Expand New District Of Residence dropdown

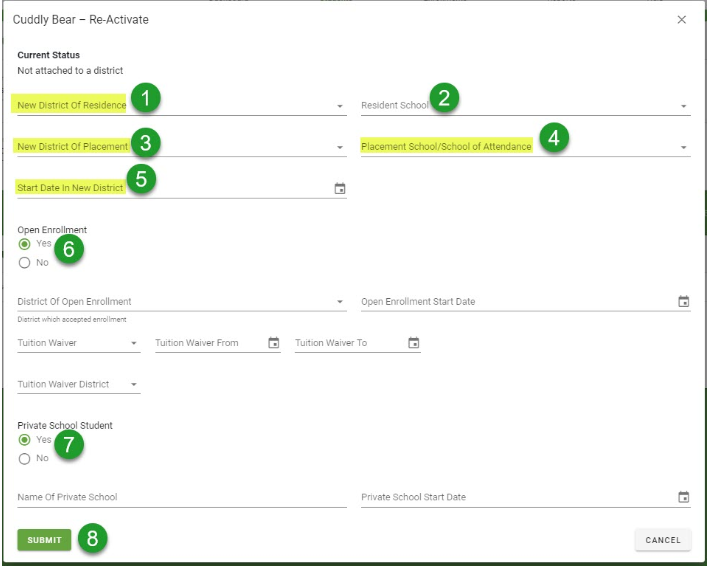tap(340, 106)
